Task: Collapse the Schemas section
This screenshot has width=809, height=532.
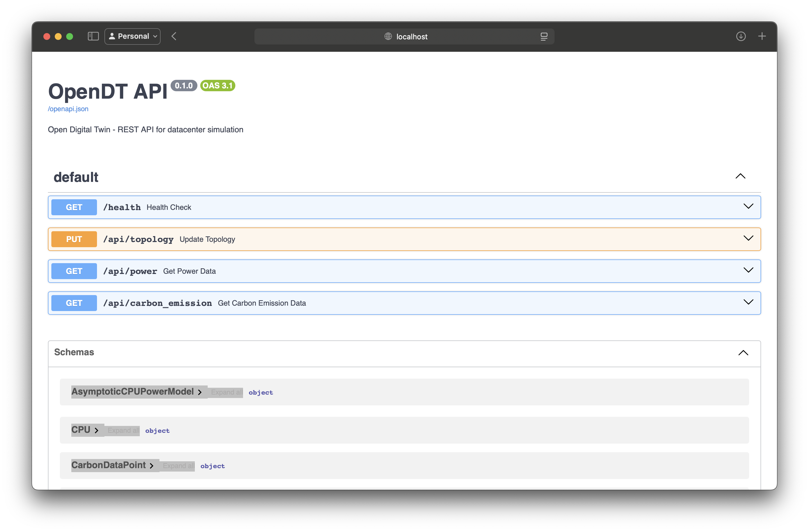Action: (x=743, y=353)
